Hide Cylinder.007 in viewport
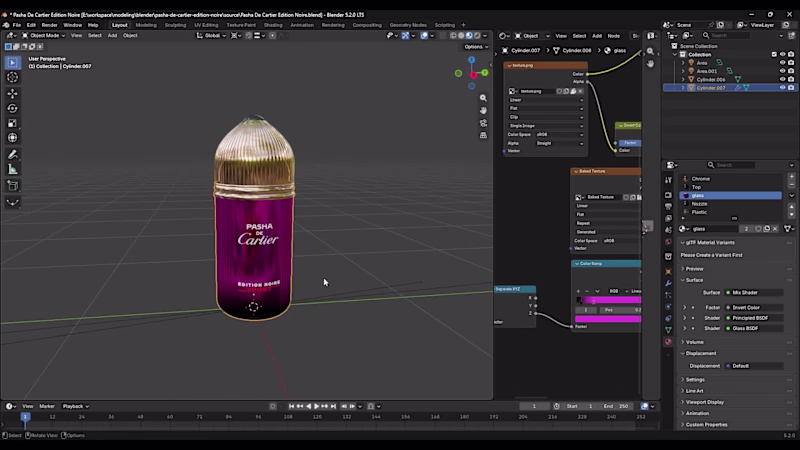800x450 pixels. point(783,88)
